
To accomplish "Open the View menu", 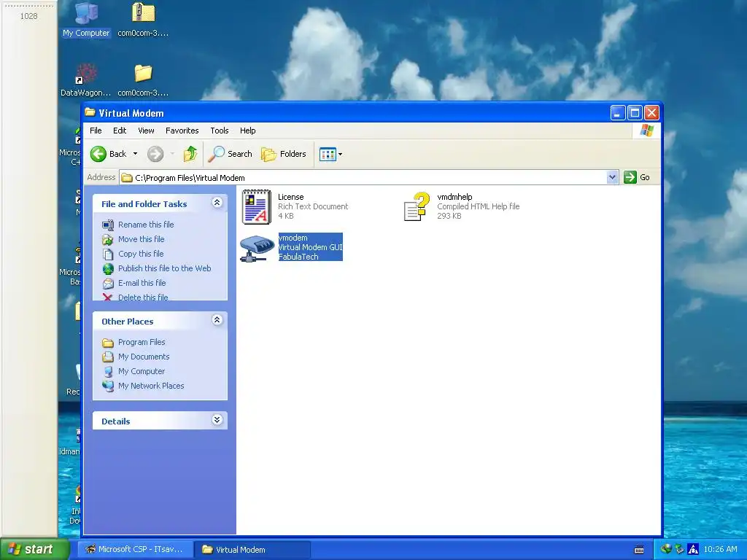I will (x=146, y=131).
